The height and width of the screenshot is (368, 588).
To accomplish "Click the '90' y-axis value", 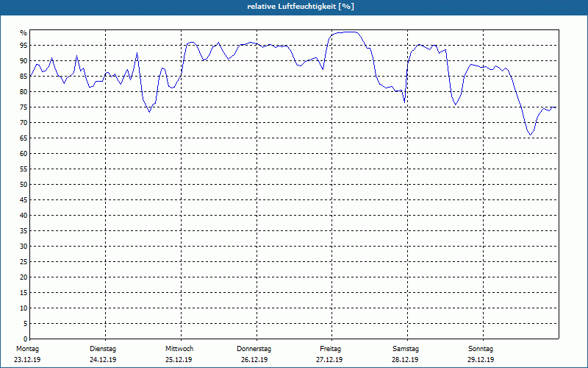I will tap(24, 61).
